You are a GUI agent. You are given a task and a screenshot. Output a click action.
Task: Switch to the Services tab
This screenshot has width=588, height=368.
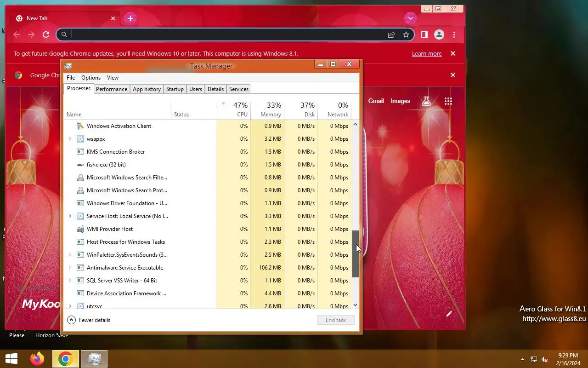[239, 89]
